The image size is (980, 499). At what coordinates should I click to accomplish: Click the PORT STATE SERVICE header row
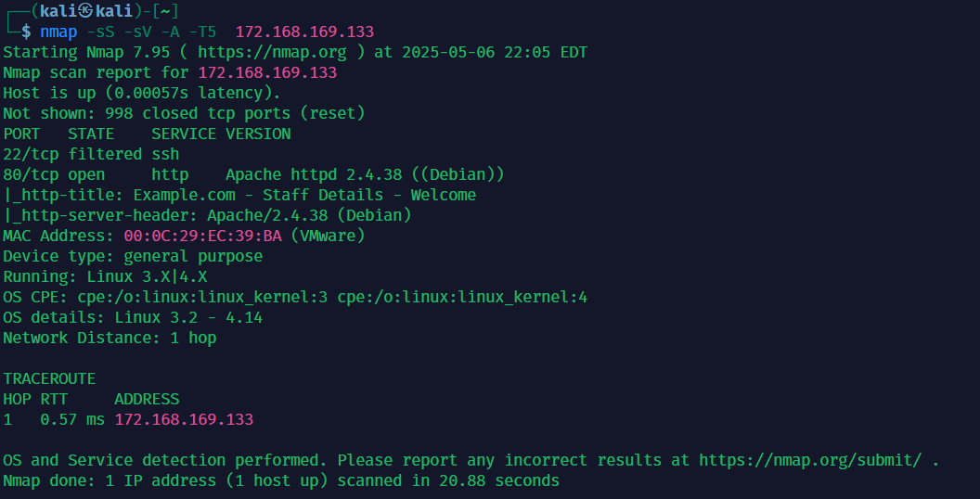(147, 134)
